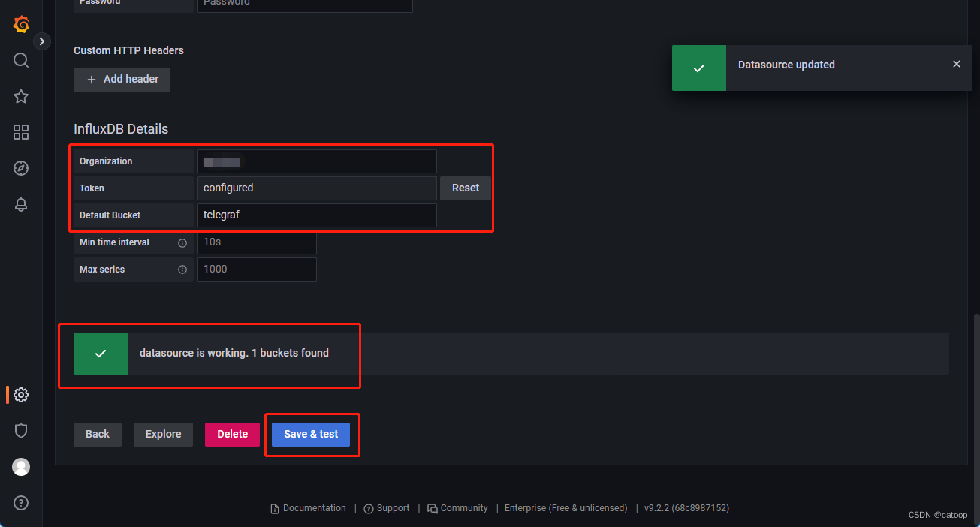
Task: Open the Alerting bell icon
Action: click(21, 204)
